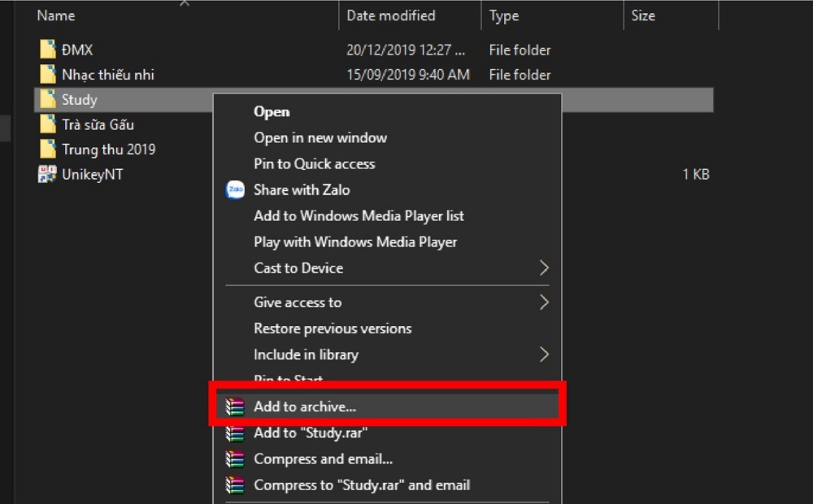
Task: Expand the Cast to Device submenu arrow
Action: 544,268
